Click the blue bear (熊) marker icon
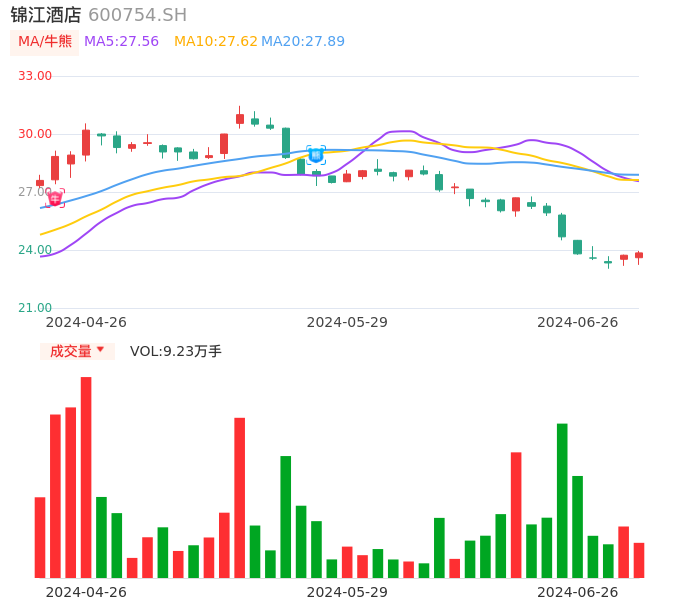 pyautogui.click(x=315, y=154)
